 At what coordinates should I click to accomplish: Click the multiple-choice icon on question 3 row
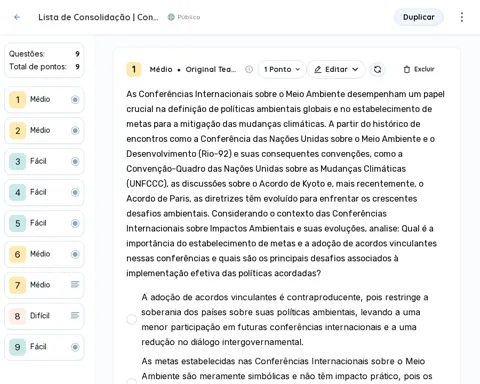point(75,161)
